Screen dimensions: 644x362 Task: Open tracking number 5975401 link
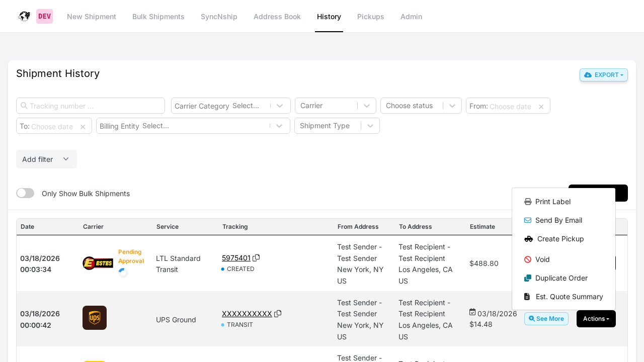pyautogui.click(x=236, y=257)
